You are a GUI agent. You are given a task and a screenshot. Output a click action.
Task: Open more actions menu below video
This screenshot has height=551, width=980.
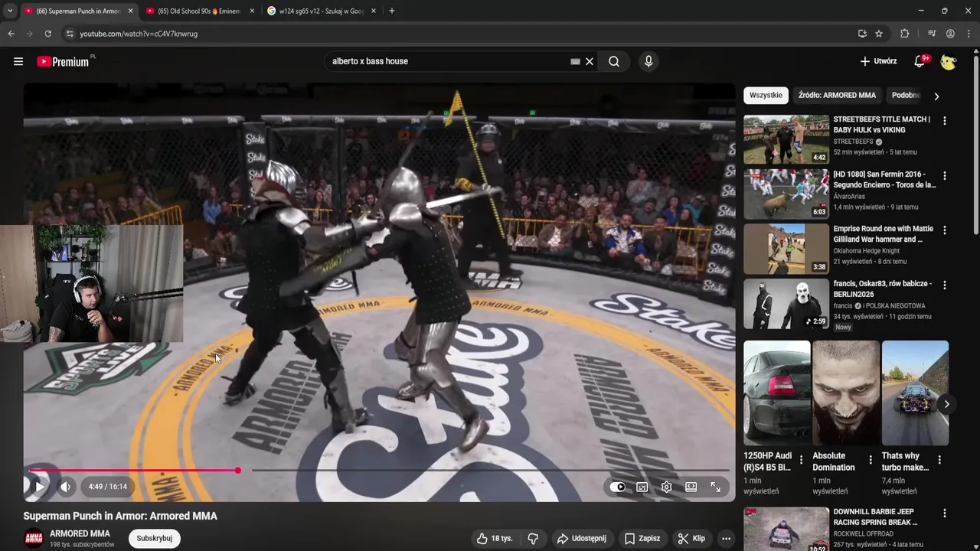726,539
